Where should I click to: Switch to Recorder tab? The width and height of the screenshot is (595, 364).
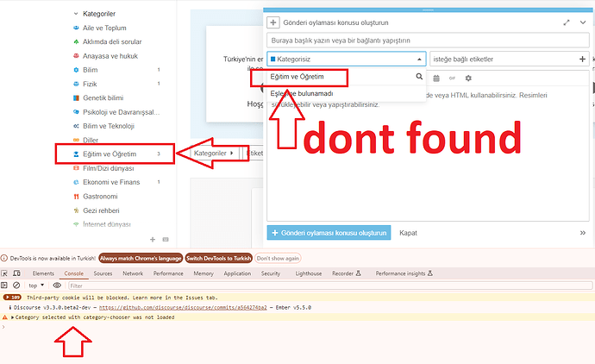pos(347,273)
